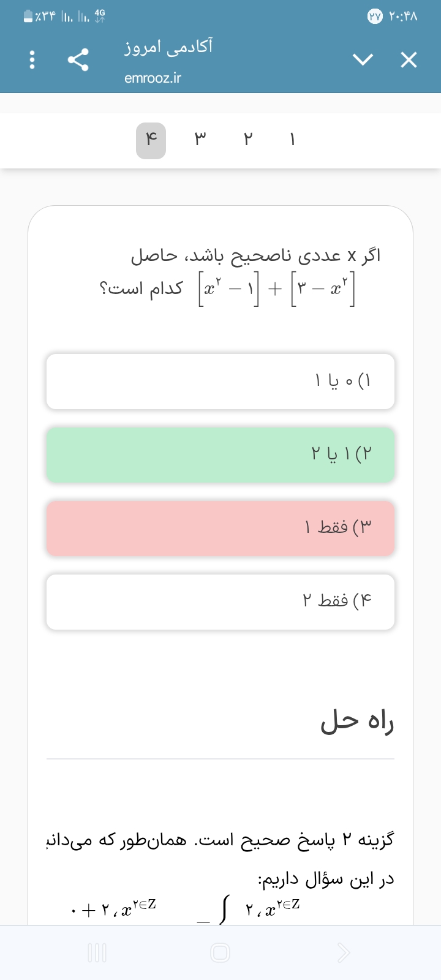Tap the آکادمی امروز page title
Screen dimensions: 441x980
coord(168,47)
